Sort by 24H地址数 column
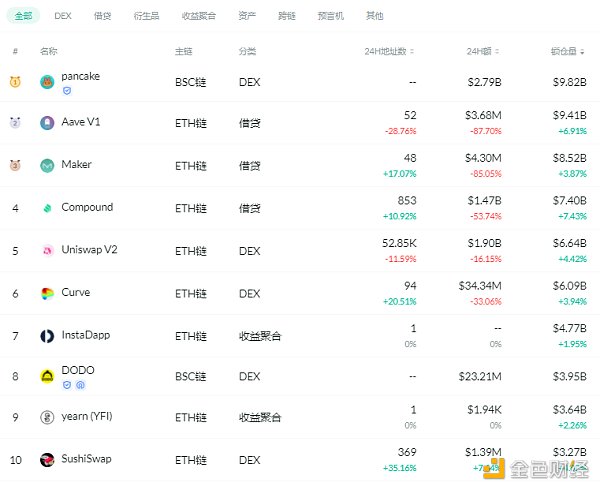Image resolution: width=600 pixels, height=490 pixels. pos(389,51)
